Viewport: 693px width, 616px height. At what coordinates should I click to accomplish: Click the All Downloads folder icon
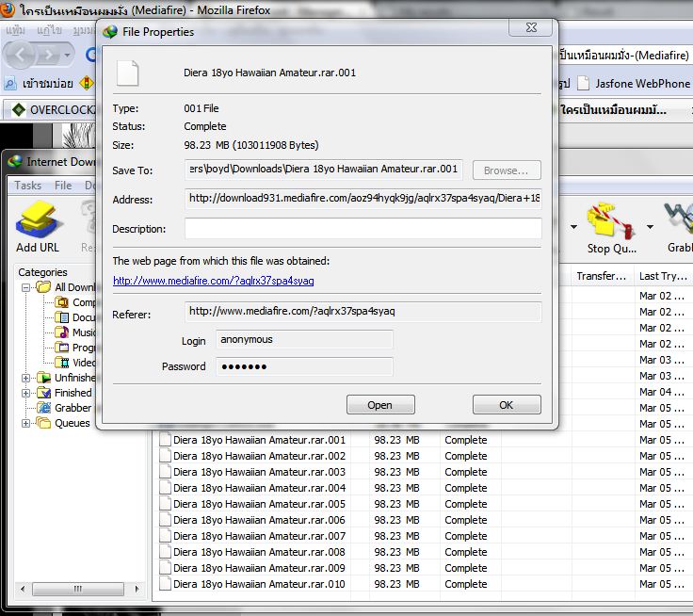tap(43, 287)
